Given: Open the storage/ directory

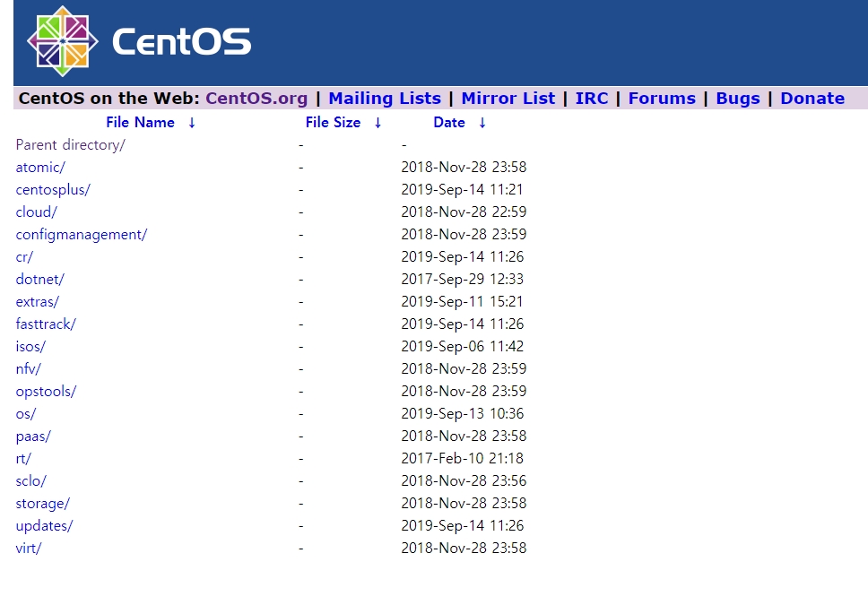Looking at the screenshot, I should coord(43,504).
